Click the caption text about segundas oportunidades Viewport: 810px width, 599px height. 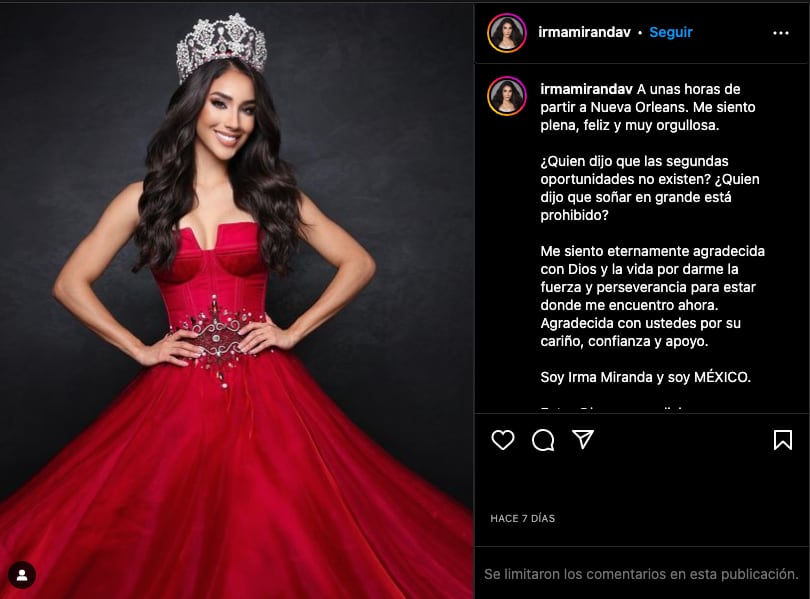coord(650,188)
